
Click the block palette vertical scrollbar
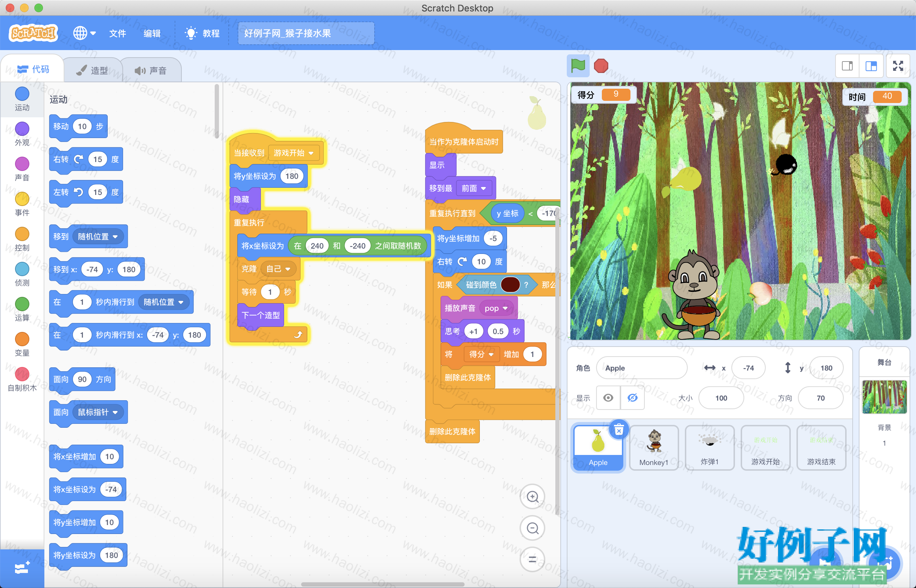(216, 111)
